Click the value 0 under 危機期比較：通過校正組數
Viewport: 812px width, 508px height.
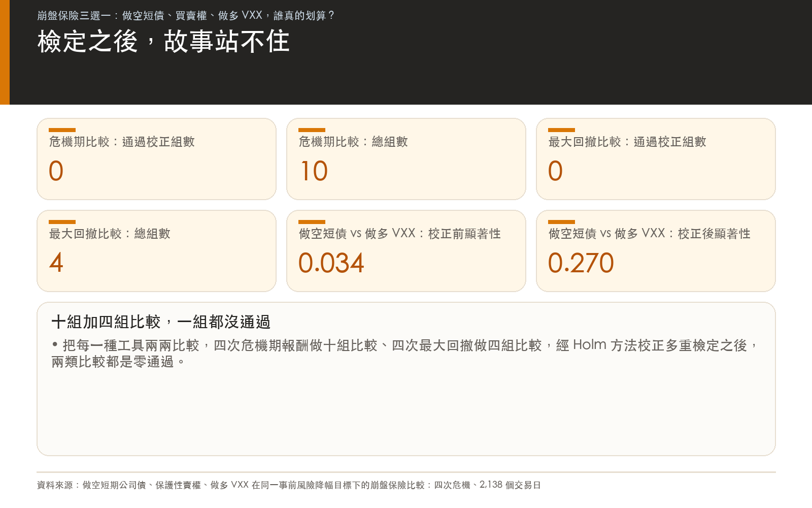(x=56, y=171)
